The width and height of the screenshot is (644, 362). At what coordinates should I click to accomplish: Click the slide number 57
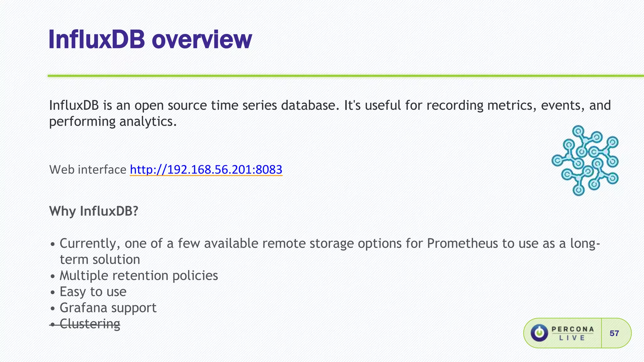point(614,333)
